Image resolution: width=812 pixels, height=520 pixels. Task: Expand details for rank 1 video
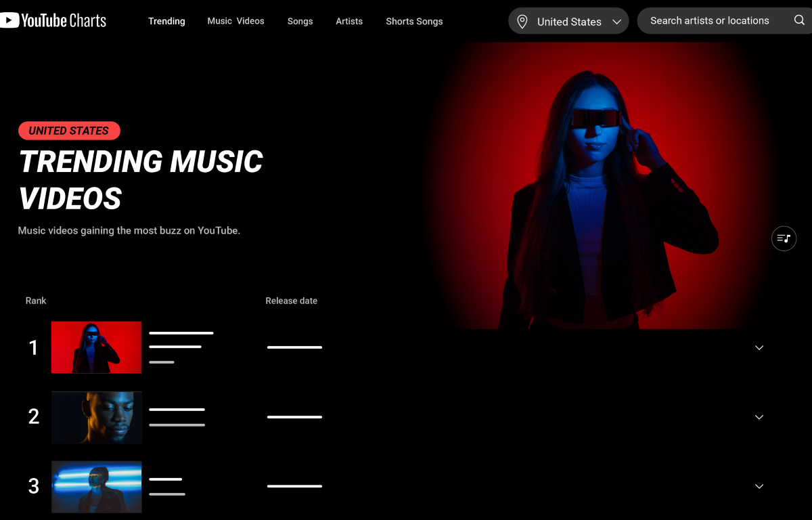(759, 347)
